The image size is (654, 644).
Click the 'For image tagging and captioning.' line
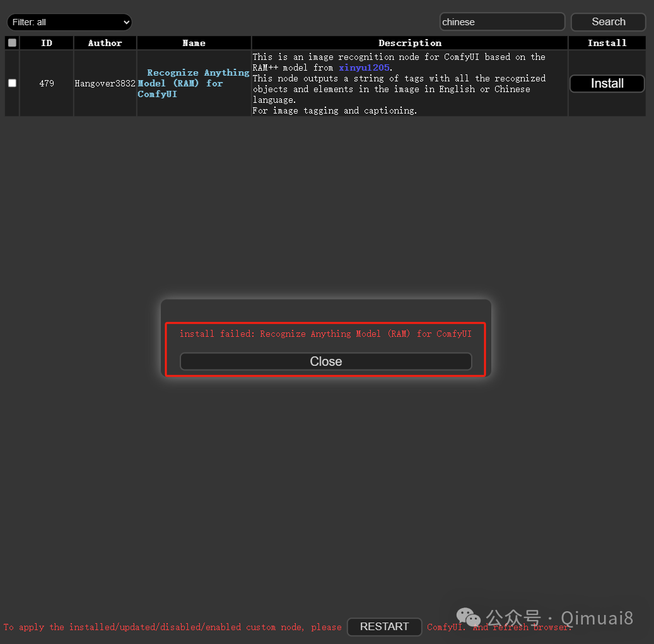point(334,110)
